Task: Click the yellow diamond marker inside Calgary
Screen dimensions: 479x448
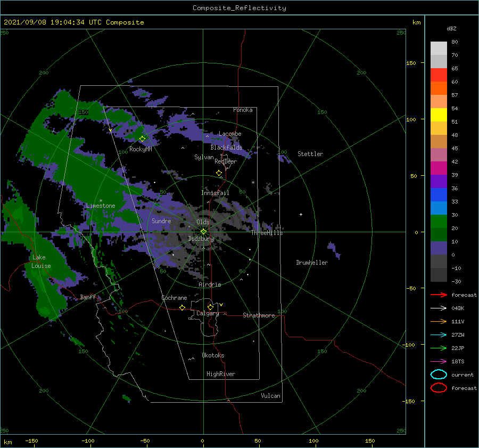Action: coord(210,307)
